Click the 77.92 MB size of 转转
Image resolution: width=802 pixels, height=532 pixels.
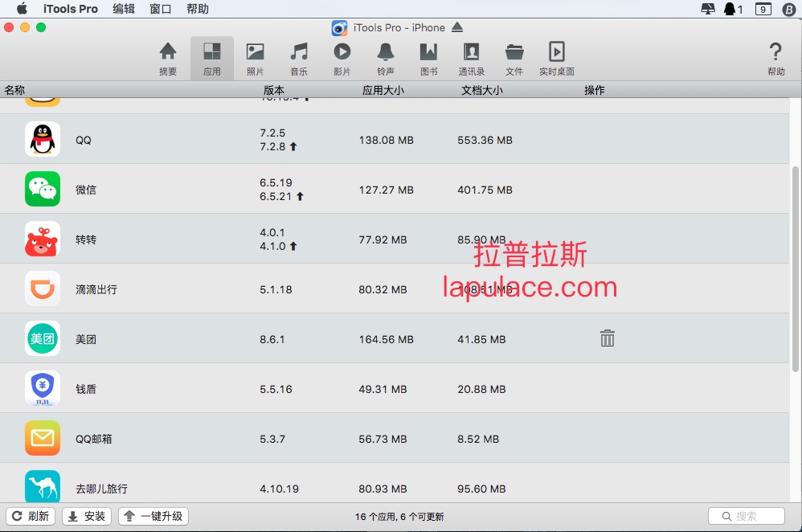383,239
